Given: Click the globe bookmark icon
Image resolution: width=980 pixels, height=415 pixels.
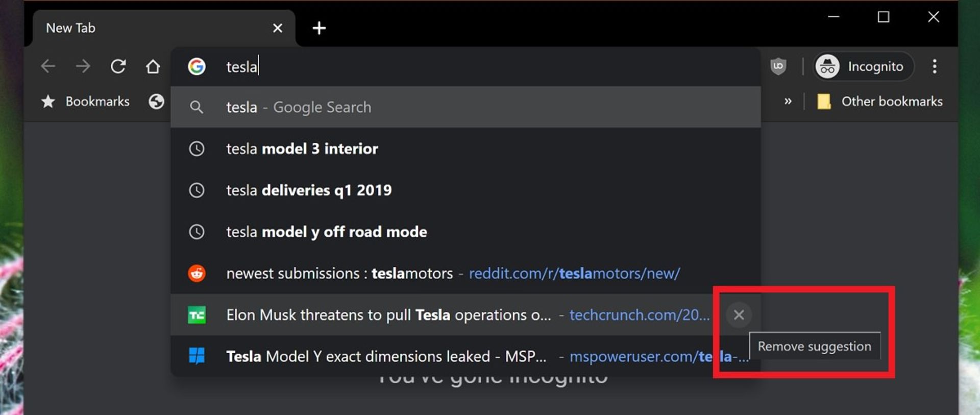Looking at the screenshot, I should point(156,102).
